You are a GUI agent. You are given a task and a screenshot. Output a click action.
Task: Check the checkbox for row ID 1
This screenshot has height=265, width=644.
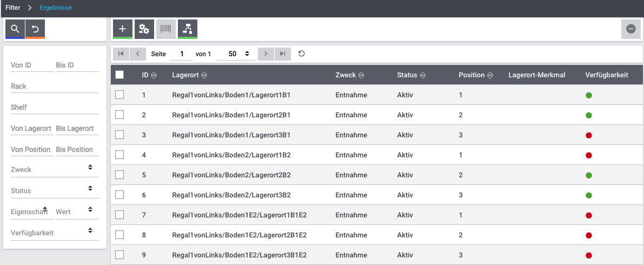119,95
